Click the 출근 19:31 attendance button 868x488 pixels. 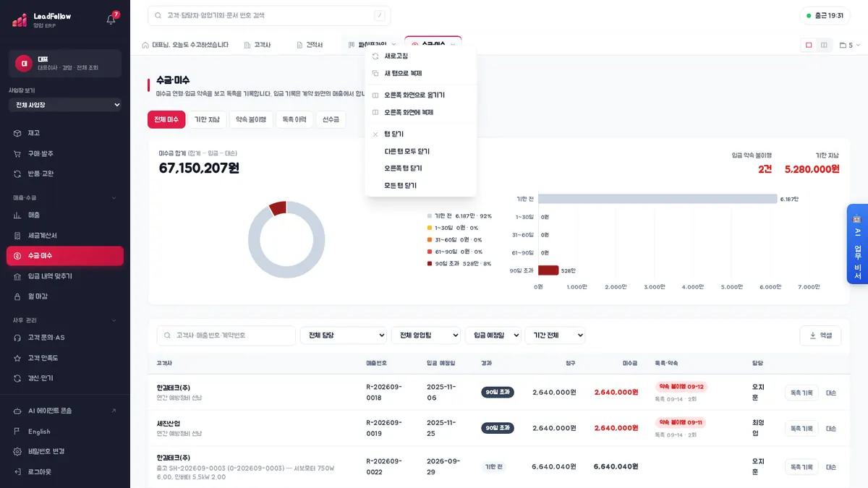click(825, 15)
